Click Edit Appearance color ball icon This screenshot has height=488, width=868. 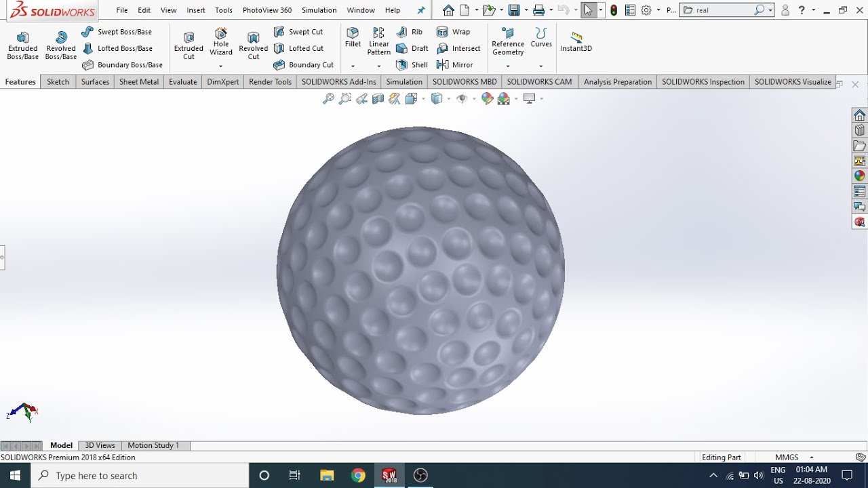(487, 99)
